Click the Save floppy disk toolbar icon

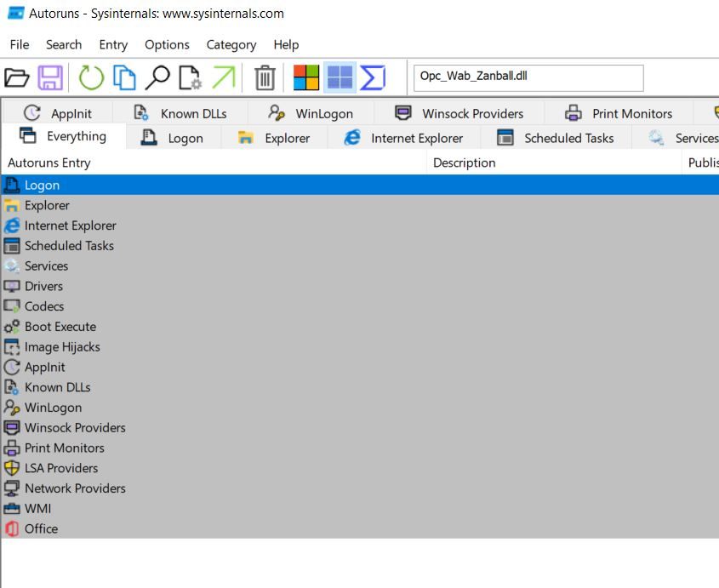point(50,77)
